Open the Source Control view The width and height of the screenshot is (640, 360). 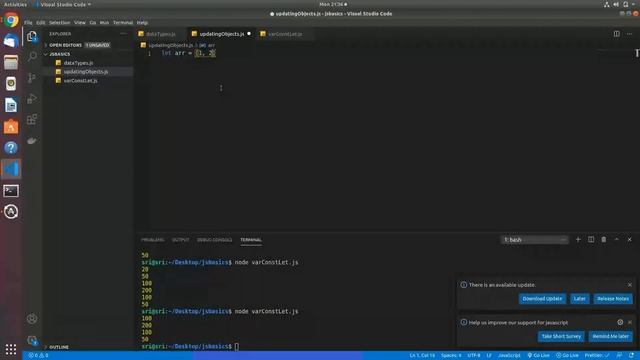(x=32, y=78)
